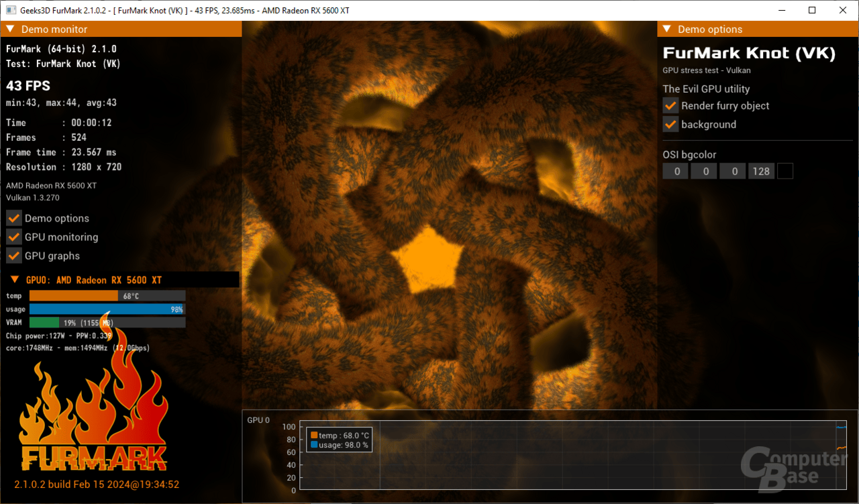Click the Time : 00:00:12 counter

pyautogui.click(x=59, y=123)
